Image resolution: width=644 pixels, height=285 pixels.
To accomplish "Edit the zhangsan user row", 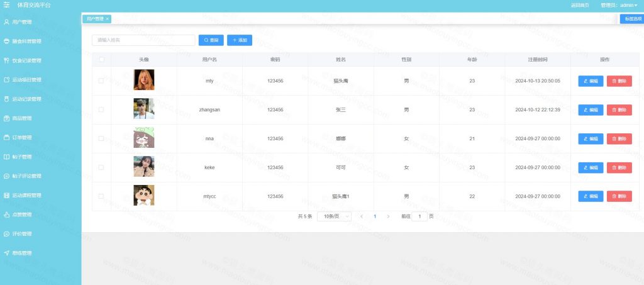I will click(x=591, y=110).
